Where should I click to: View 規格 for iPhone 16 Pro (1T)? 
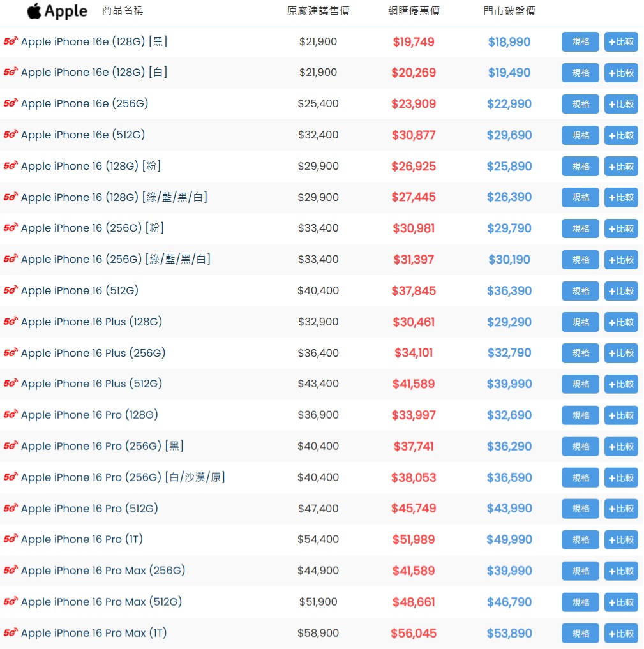(580, 540)
